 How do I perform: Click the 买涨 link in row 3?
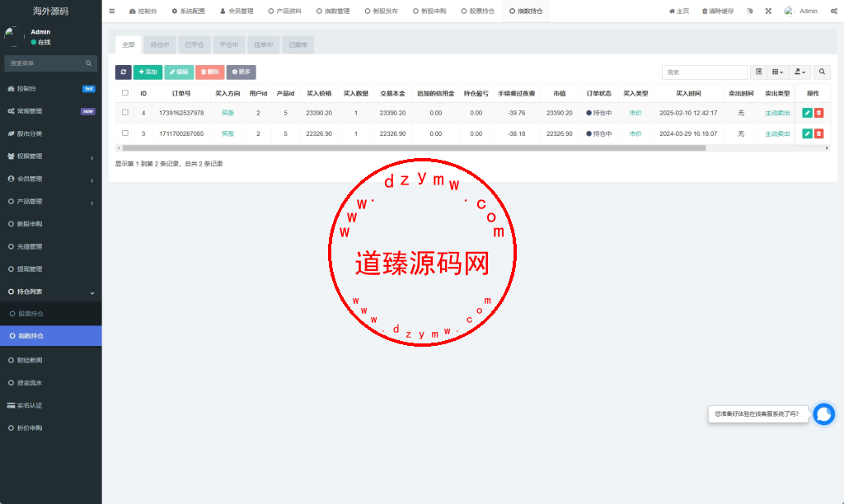pos(227,133)
